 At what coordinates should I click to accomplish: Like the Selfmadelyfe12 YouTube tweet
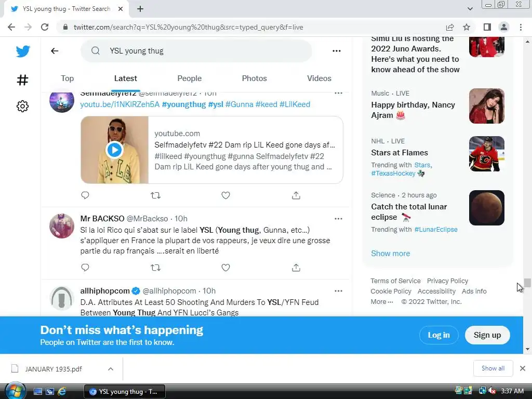click(225, 195)
